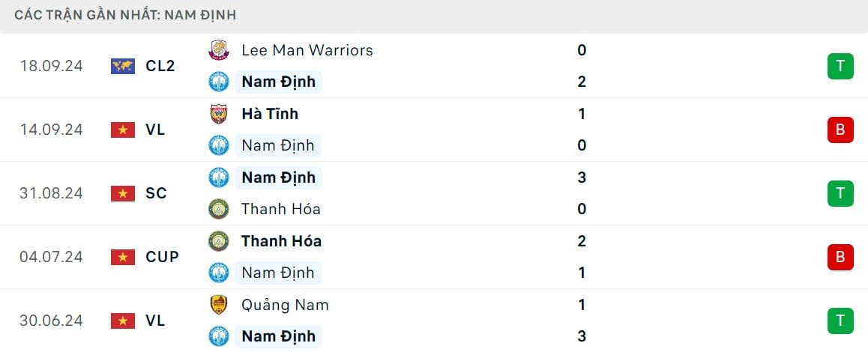The image size is (868, 352).
Task: Open the Quảng Nam team link
Action: pos(285,305)
